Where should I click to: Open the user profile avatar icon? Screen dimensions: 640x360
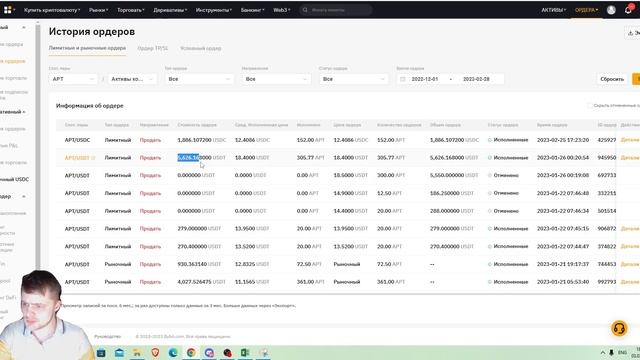pyautogui.click(x=611, y=10)
